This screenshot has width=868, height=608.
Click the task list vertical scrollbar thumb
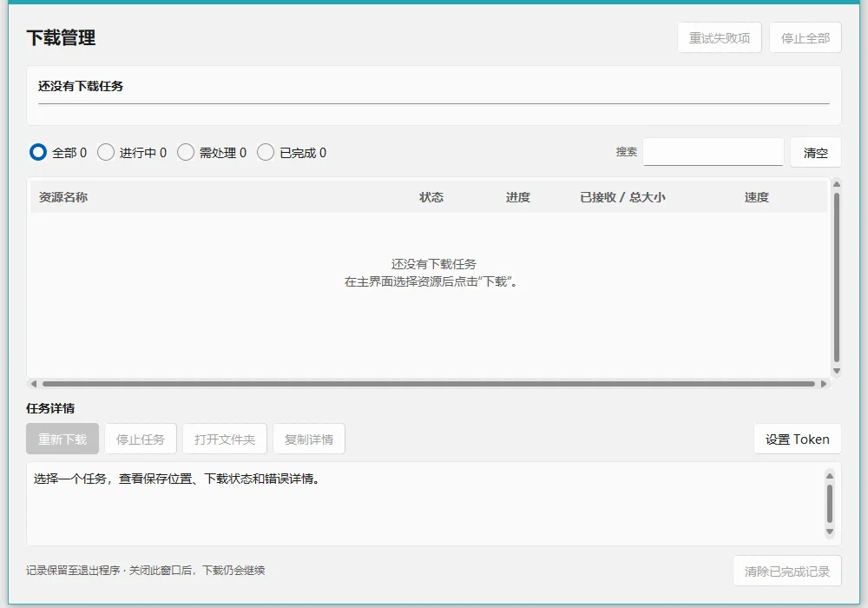(837, 277)
